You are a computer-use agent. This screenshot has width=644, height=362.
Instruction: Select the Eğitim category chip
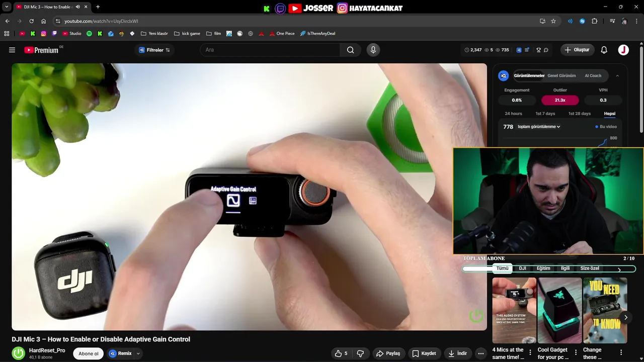(543, 268)
